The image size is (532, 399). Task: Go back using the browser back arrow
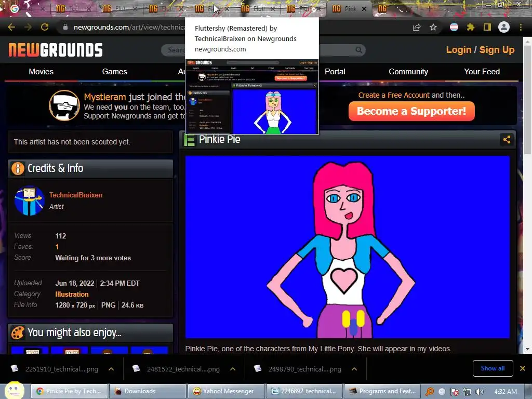pos(11,27)
